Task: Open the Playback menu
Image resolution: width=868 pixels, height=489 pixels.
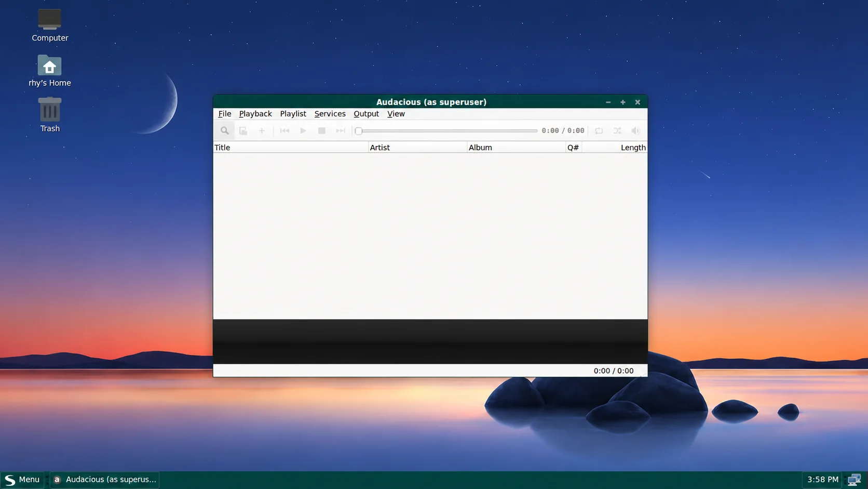Action: 255,114
